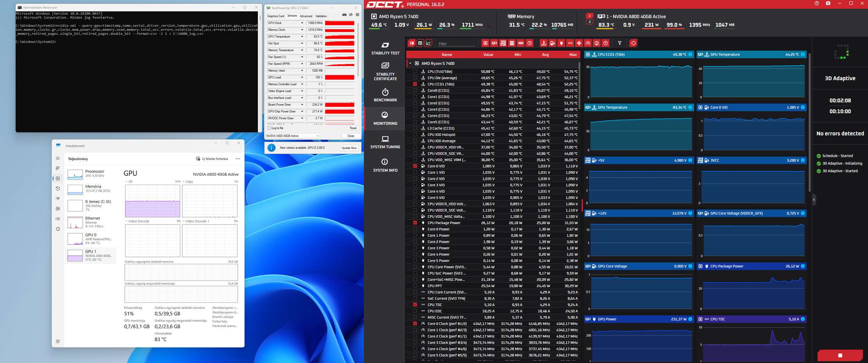Open Task Manager App history page icon
Image resolution: width=868 pixels, height=363 pixels.
(58, 188)
